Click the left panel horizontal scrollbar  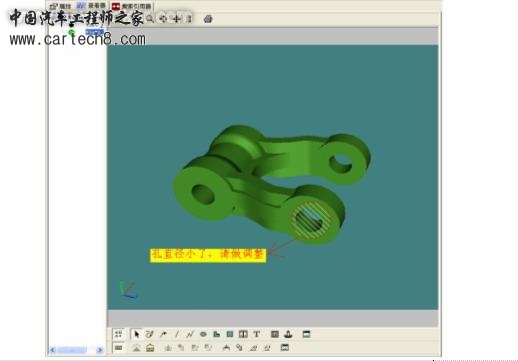76,350
